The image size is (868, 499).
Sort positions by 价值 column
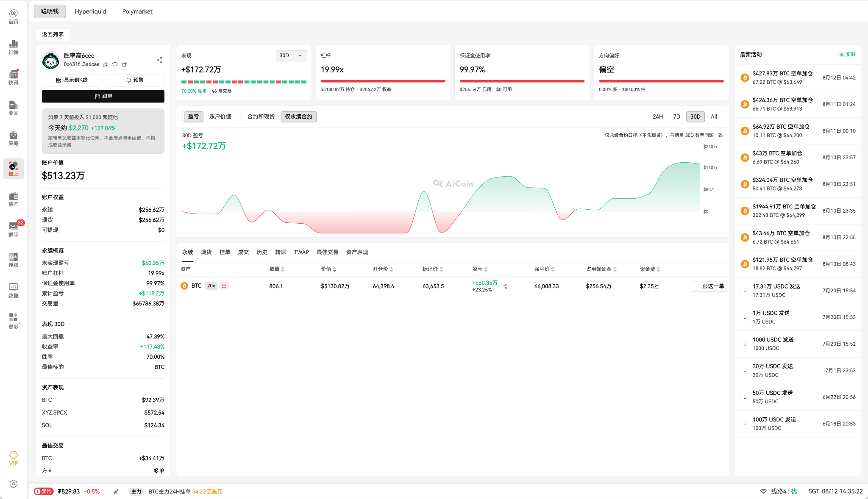point(328,269)
